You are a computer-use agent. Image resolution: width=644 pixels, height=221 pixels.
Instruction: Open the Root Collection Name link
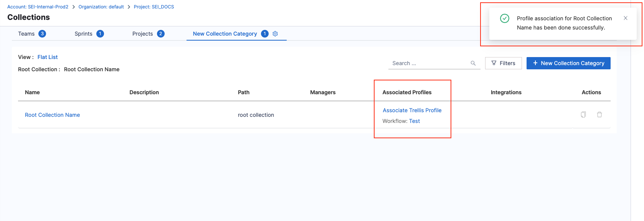tap(52, 115)
